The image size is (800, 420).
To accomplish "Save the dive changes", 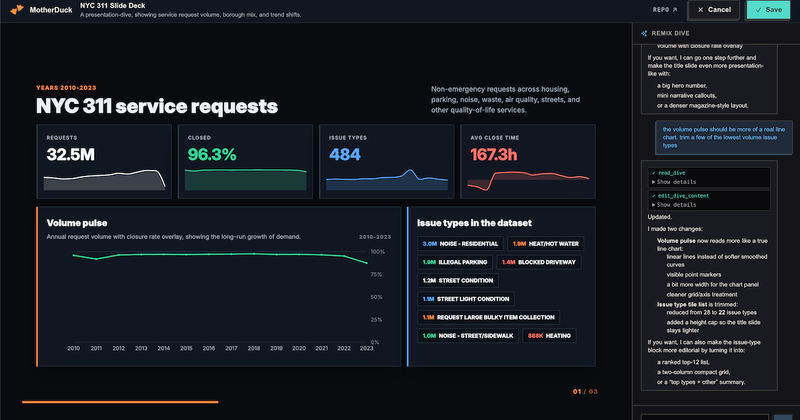I will [x=768, y=10].
